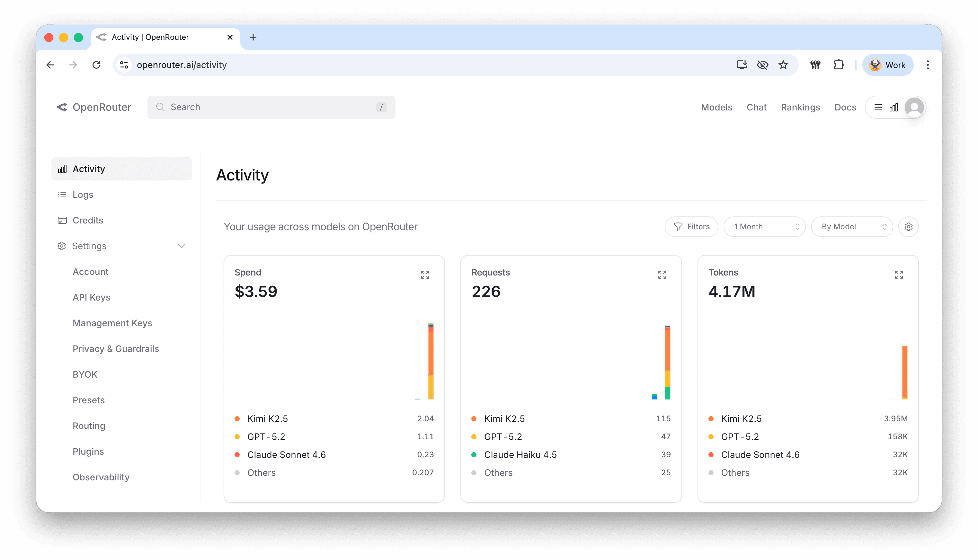Toggle GPT-5.2 in the Requests legend
Screen dimensions: 978x560
[503, 437]
